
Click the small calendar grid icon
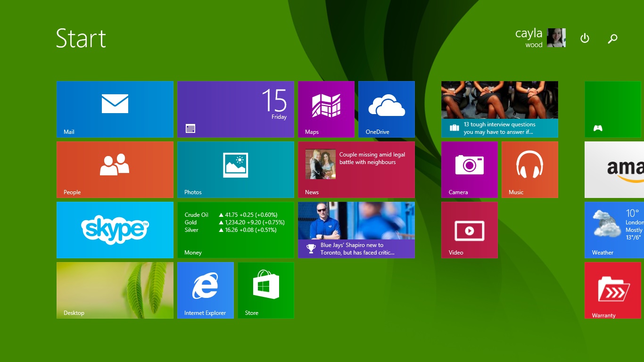(190, 128)
